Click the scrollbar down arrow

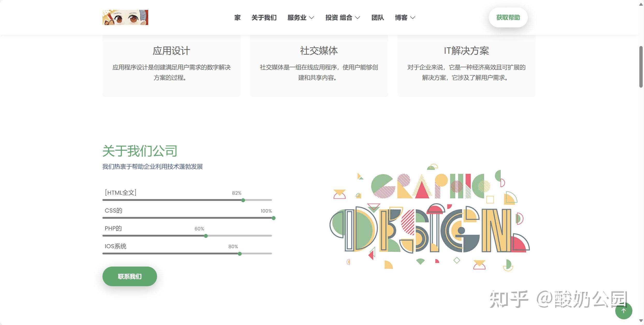[x=641, y=321]
